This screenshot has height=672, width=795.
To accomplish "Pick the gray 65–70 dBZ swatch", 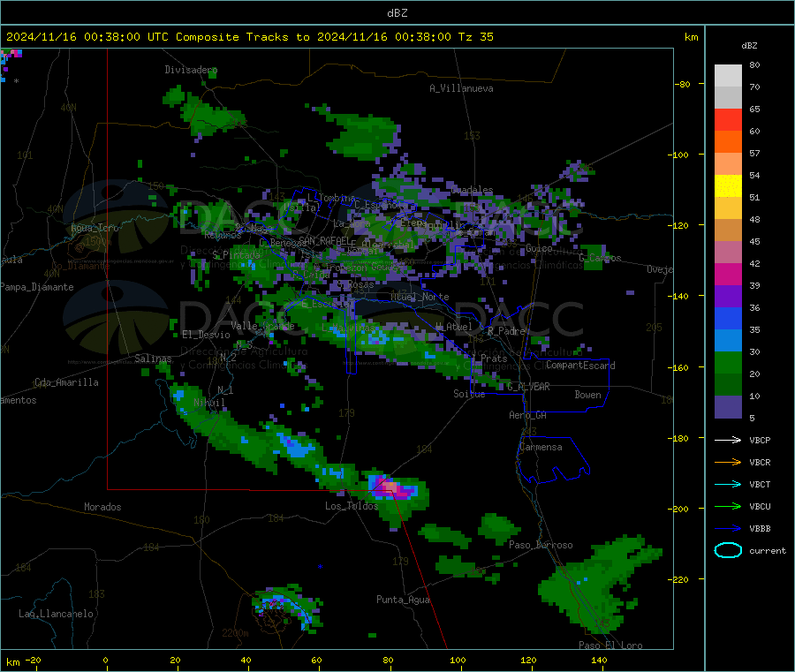I will tap(728, 98).
